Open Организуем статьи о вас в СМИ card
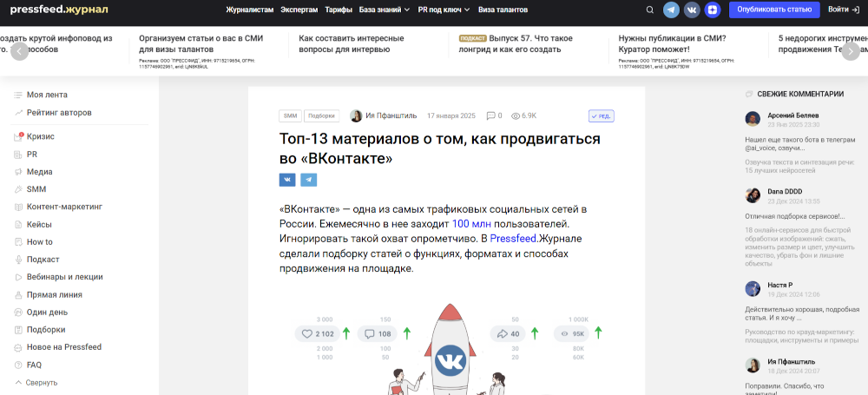This screenshot has width=868, height=395. point(201,43)
